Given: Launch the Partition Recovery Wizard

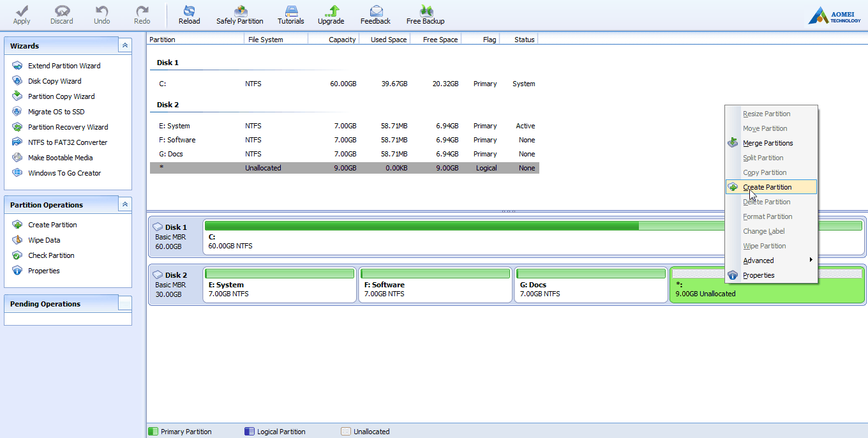Looking at the screenshot, I should point(61,127).
